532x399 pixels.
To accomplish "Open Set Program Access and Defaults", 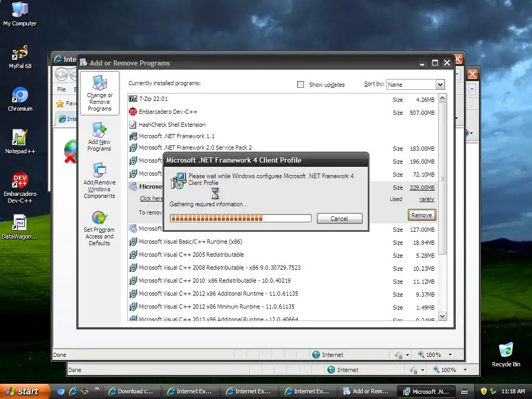I will pyautogui.click(x=99, y=229).
